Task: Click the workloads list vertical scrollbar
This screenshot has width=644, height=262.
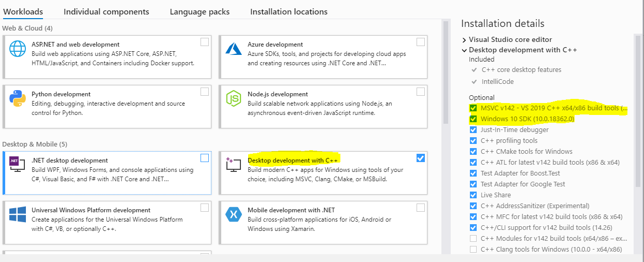Action: pyautogui.click(x=446, y=72)
